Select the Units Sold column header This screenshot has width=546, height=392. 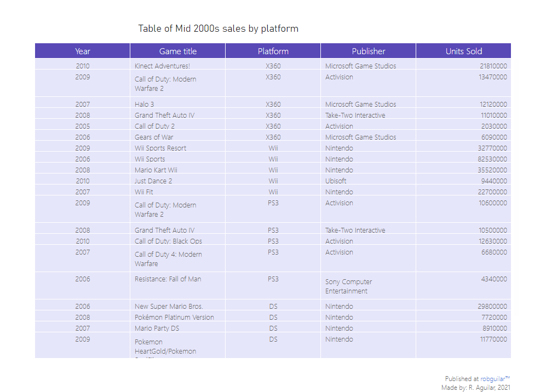click(x=464, y=51)
